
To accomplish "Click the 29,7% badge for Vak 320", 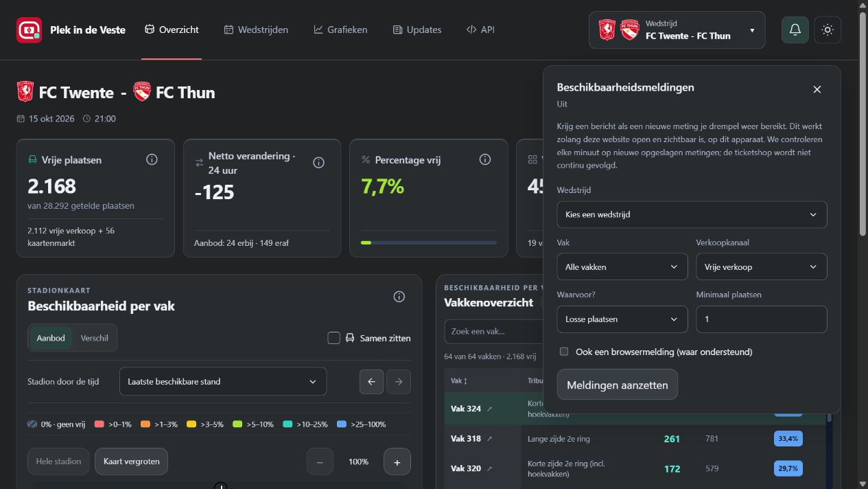I will (x=788, y=468).
